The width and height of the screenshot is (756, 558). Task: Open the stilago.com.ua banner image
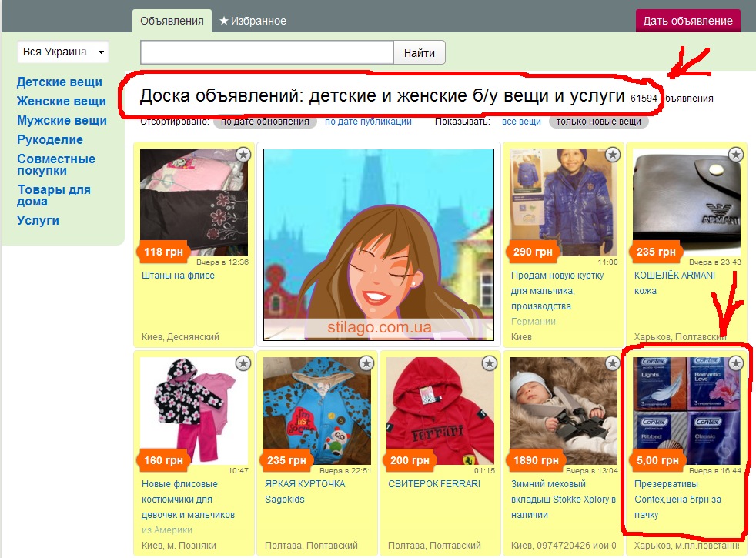(378, 245)
